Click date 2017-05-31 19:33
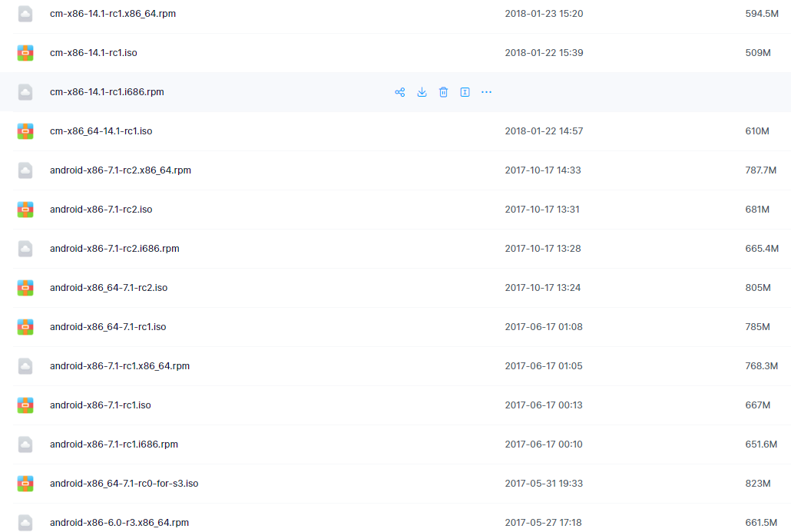This screenshot has height=532, width=791. (x=544, y=484)
